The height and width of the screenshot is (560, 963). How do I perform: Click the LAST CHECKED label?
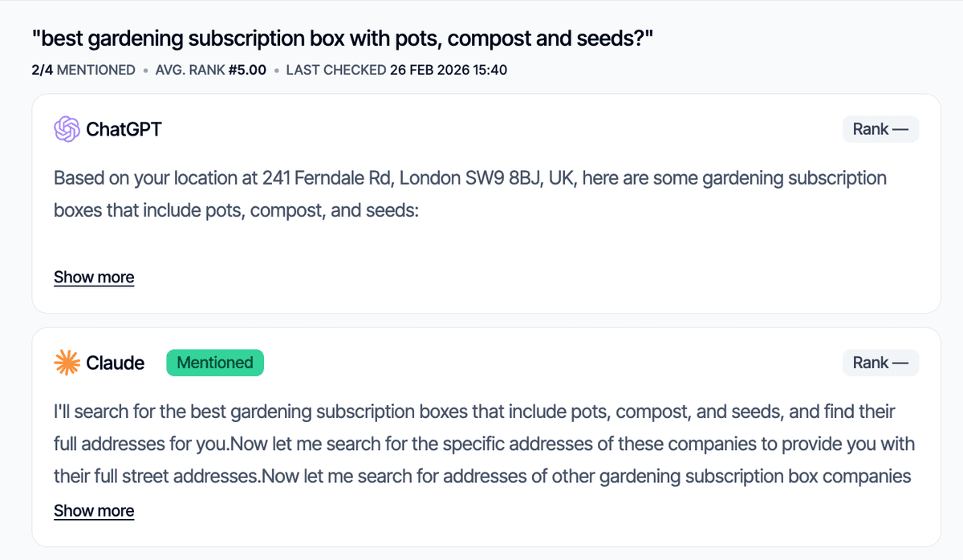pyautogui.click(x=335, y=70)
